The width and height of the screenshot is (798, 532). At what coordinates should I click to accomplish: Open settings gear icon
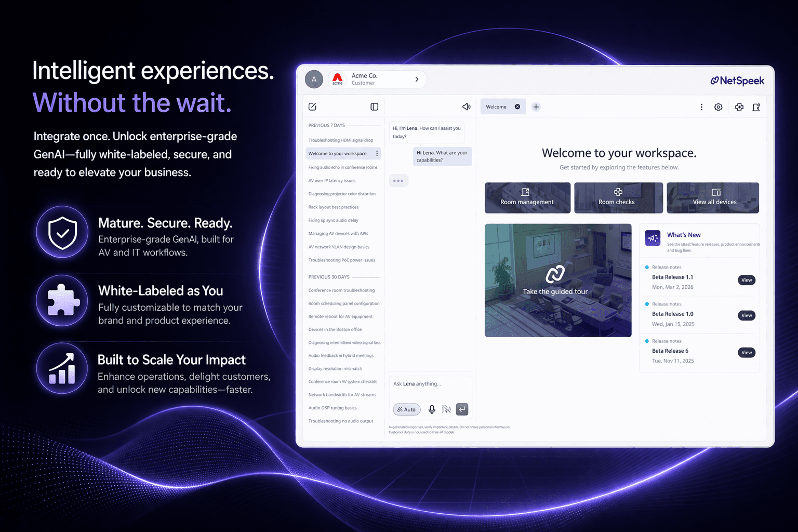click(x=718, y=107)
